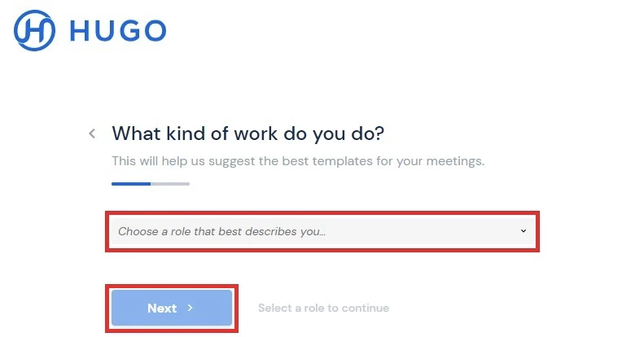
Task: Click the letter "H" inside the Hugo logo
Action: pos(35,31)
